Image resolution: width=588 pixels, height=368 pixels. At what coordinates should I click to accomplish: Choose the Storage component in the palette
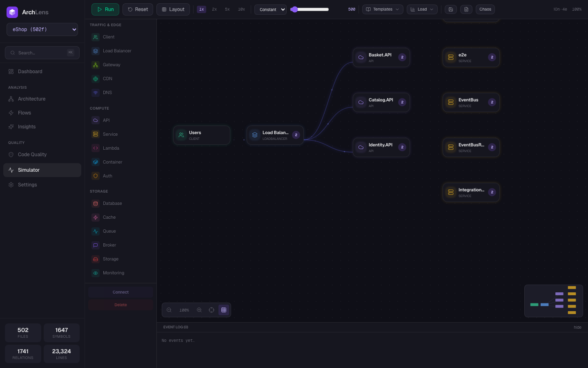click(x=120, y=259)
